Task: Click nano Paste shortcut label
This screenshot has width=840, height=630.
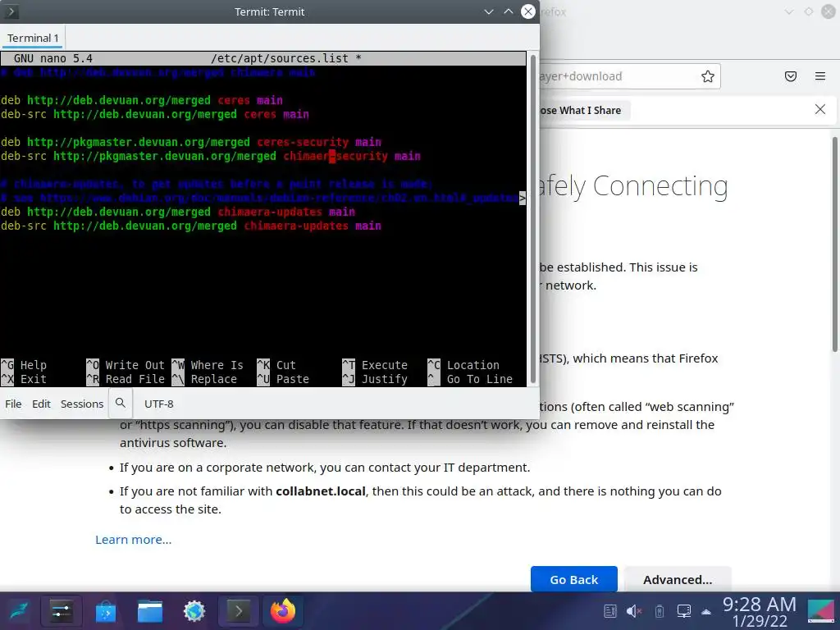Action: click(x=293, y=379)
